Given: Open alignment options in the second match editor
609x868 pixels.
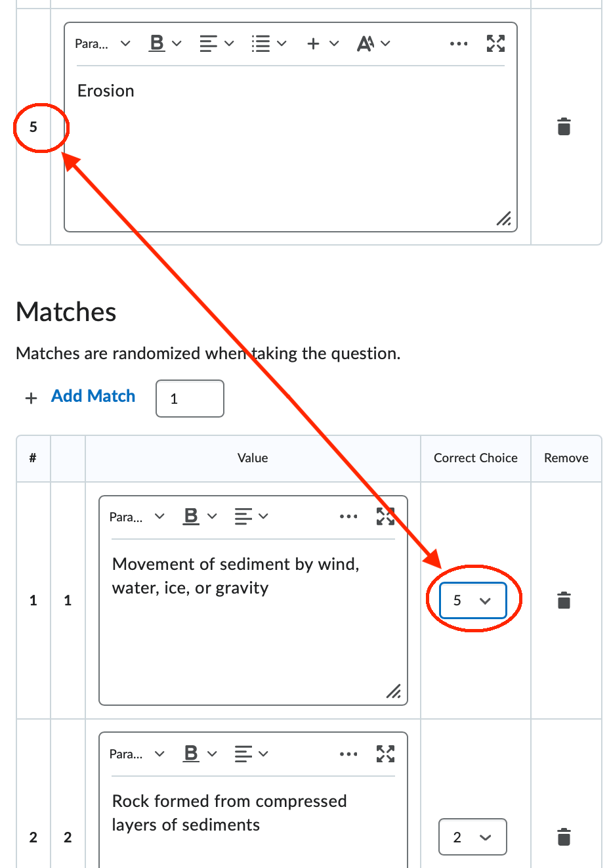Looking at the screenshot, I should point(245,753).
